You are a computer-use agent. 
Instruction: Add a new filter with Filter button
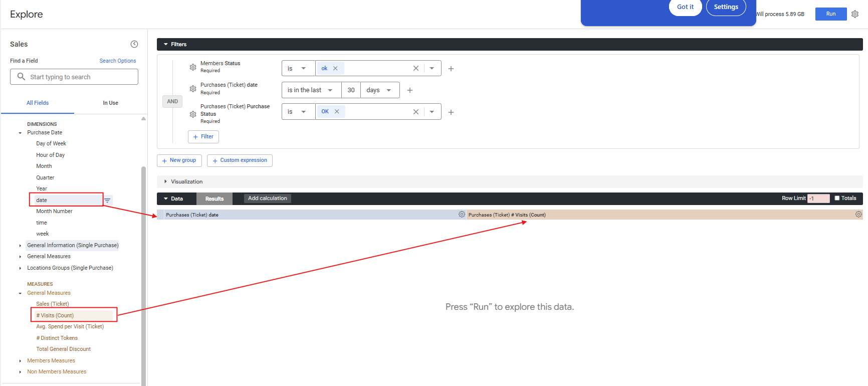[203, 137]
